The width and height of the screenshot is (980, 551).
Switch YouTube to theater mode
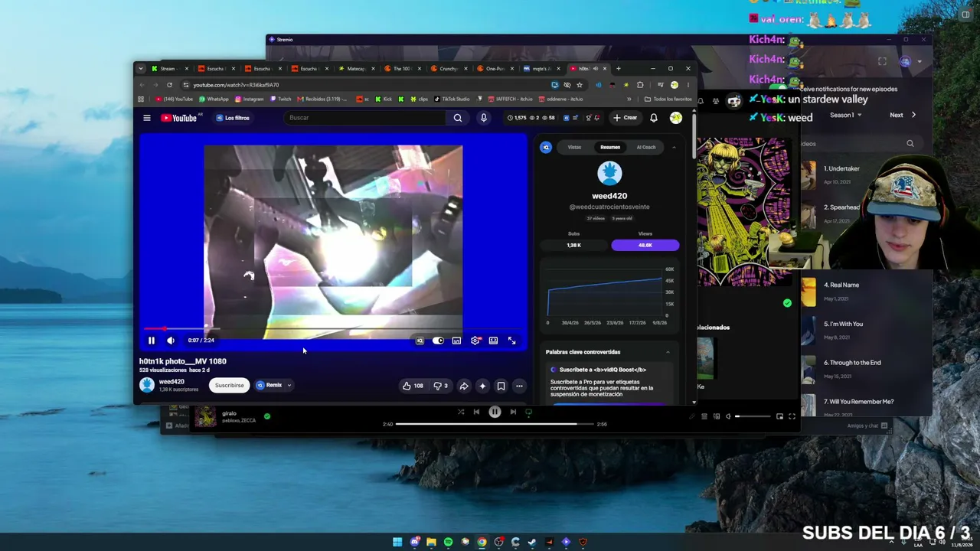493,341
